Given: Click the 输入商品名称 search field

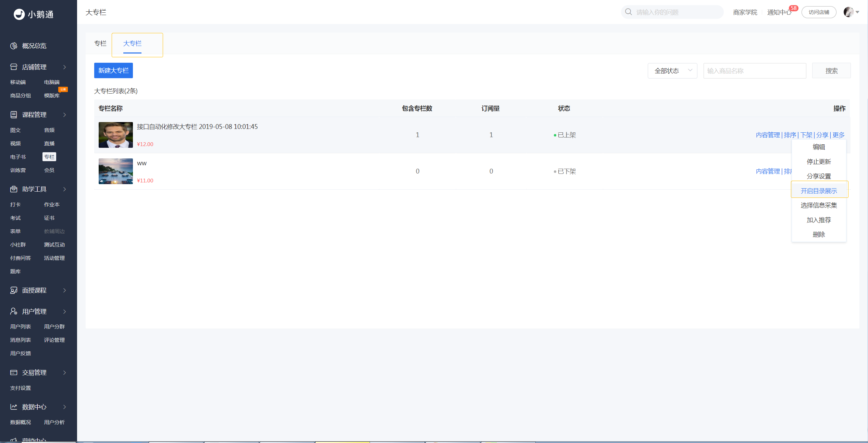Looking at the screenshot, I should (x=755, y=71).
